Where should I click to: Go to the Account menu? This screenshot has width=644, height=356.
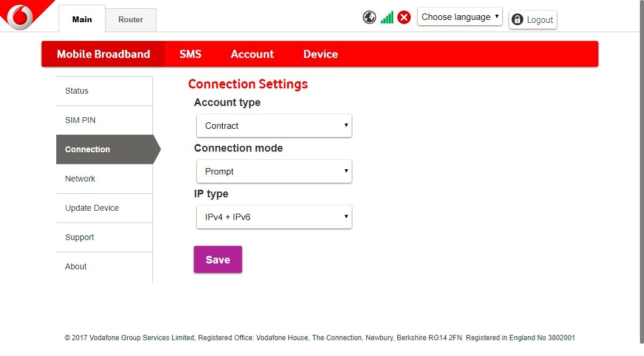point(252,54)
